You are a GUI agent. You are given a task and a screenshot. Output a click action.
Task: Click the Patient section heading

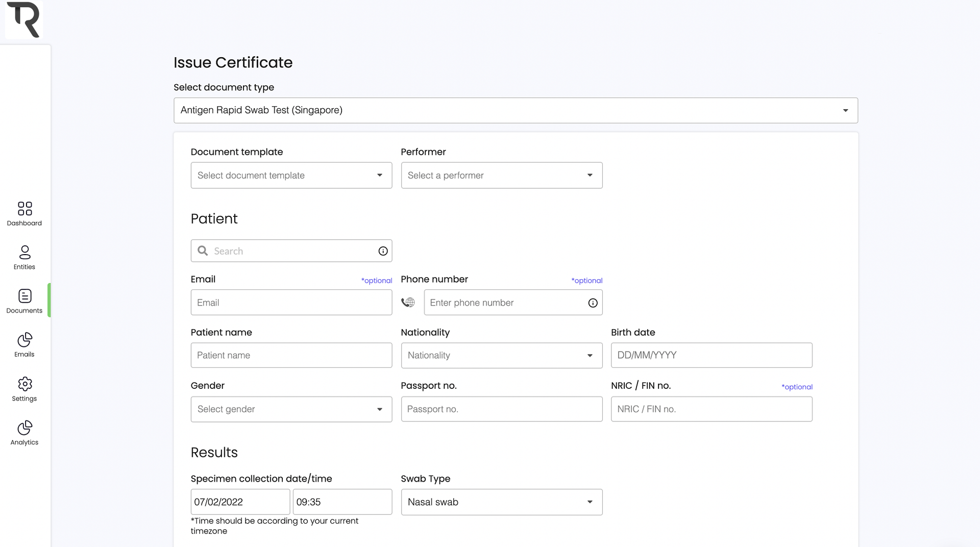click(x=214, y=219)
